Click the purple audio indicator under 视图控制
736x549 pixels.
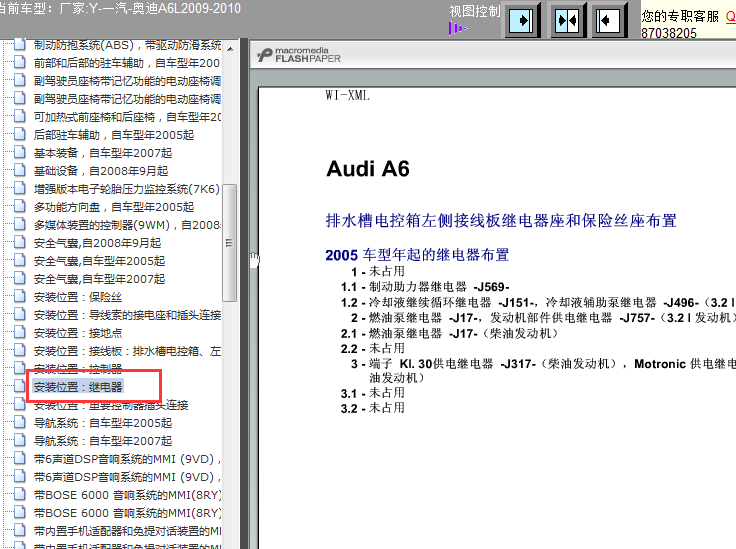[x=457, y=29]
